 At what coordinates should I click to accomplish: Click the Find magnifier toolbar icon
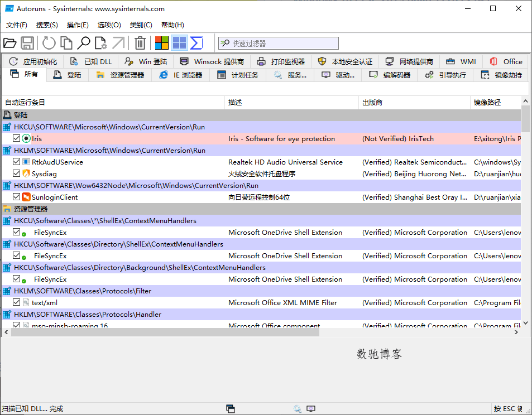pyautogui.click(x=84, y=43)
